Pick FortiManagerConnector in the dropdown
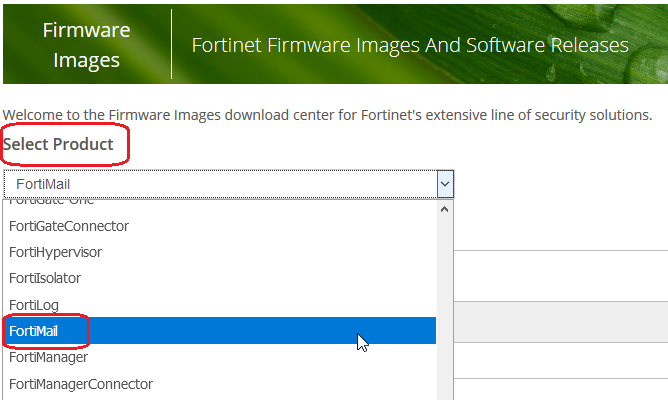Image resolution: width=668 pixels, height=400 pixels. [x=81, y=383]
